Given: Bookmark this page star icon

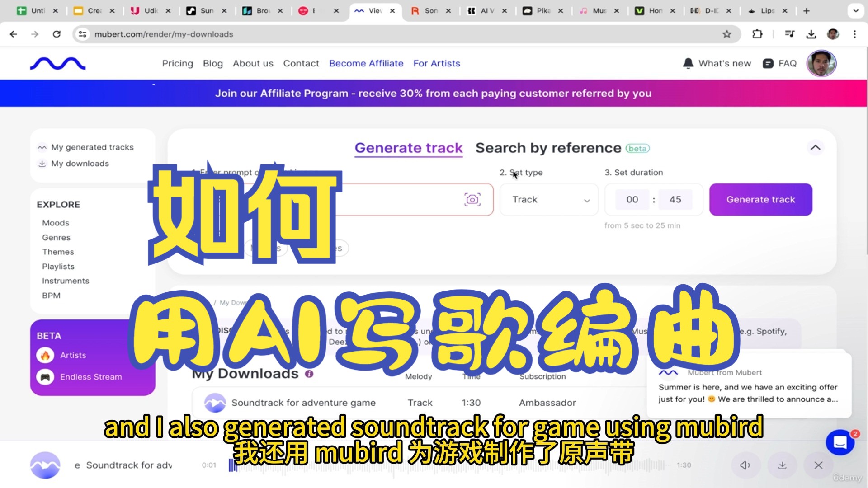Looking at the screenshot, I should pyautogui.click(x=726, y=34).
